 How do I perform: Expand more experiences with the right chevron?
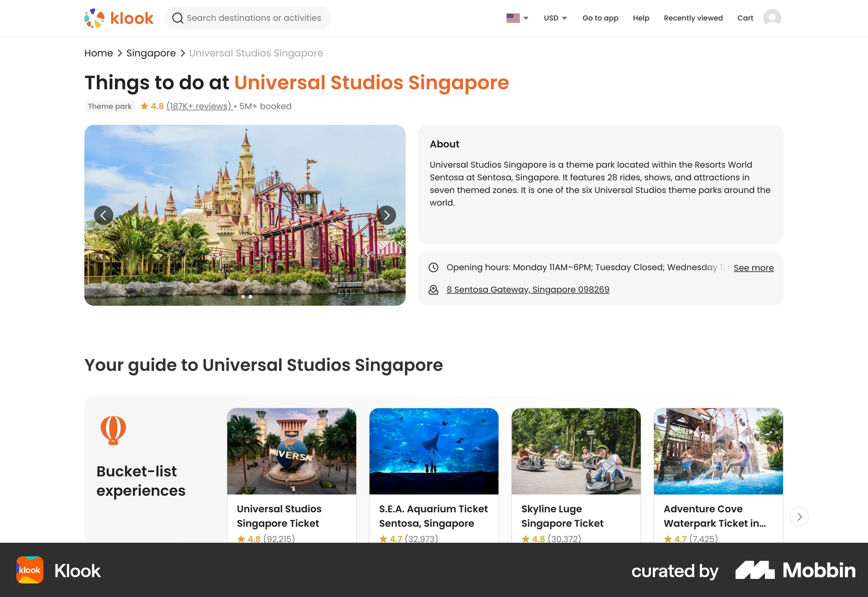tap(799, 516)
